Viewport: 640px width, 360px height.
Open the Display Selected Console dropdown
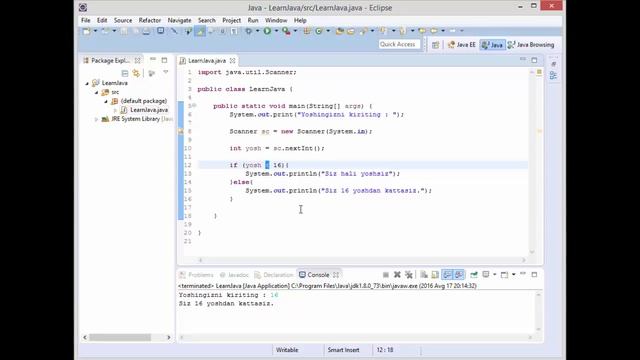[x=494, y=275]
